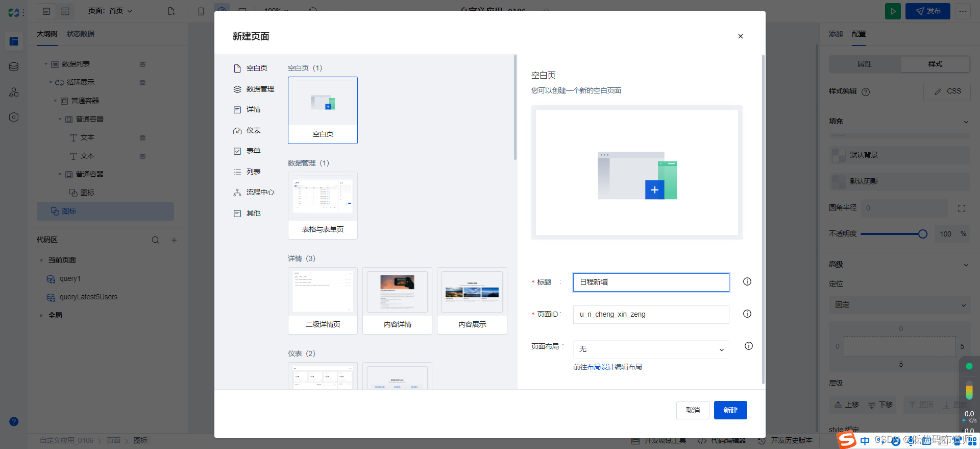Choose the 内容详情 template thumbnail
The image size is (980, 449).
(x=397, y=300)
